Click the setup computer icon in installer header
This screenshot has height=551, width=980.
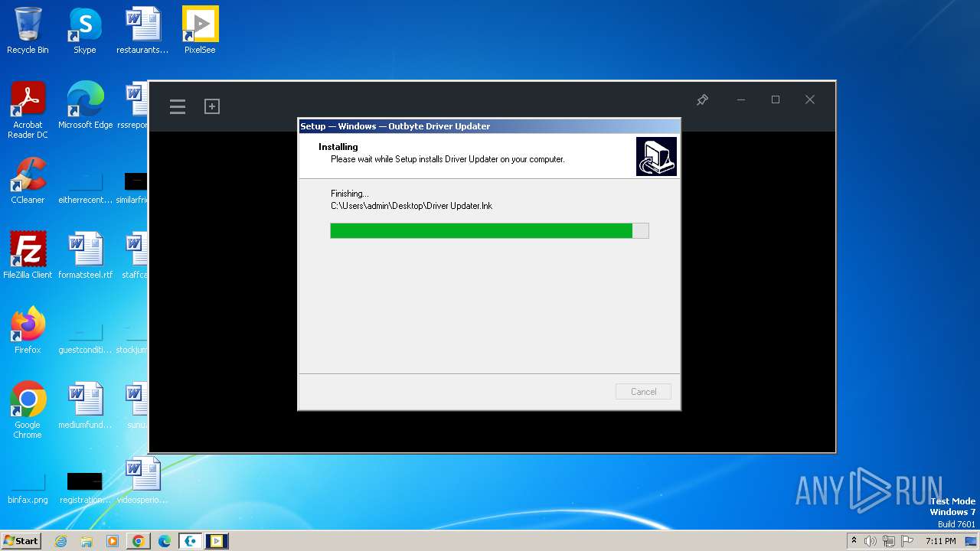[x=656, y=156]
